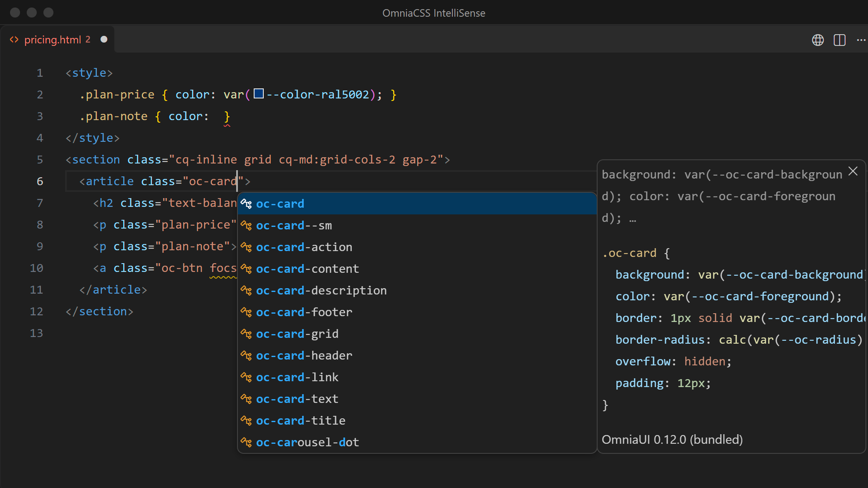
Task: Click the closing </section> tag on line 12
Action: pyautogui.click(x=99, y=312)
